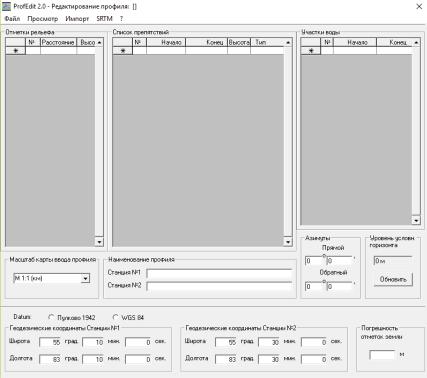
Task: Click № column header in relief table
Action: (33, 42)
